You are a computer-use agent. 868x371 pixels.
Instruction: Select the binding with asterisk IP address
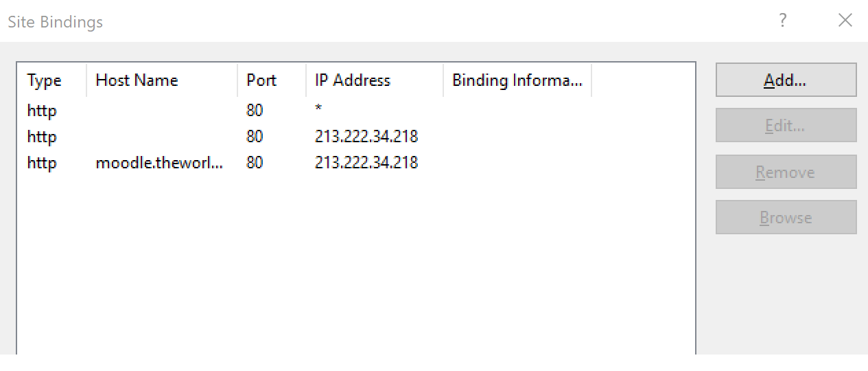[x=318, y=110]
